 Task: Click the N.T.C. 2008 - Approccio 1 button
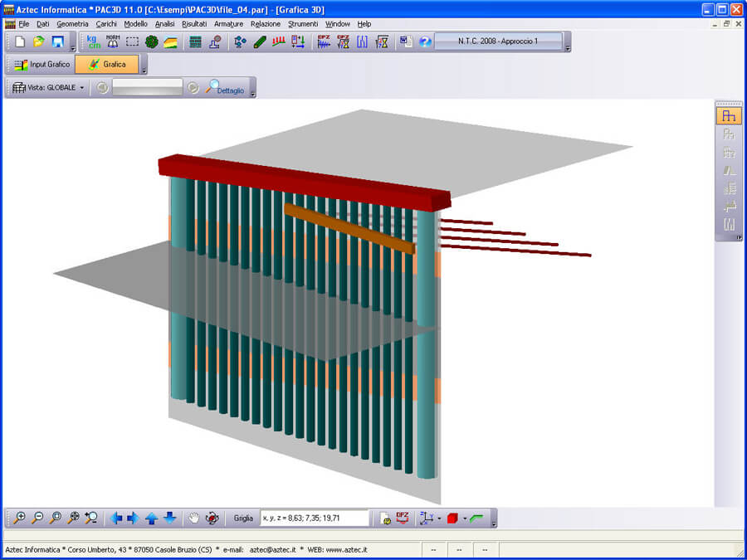click(498, 41)
